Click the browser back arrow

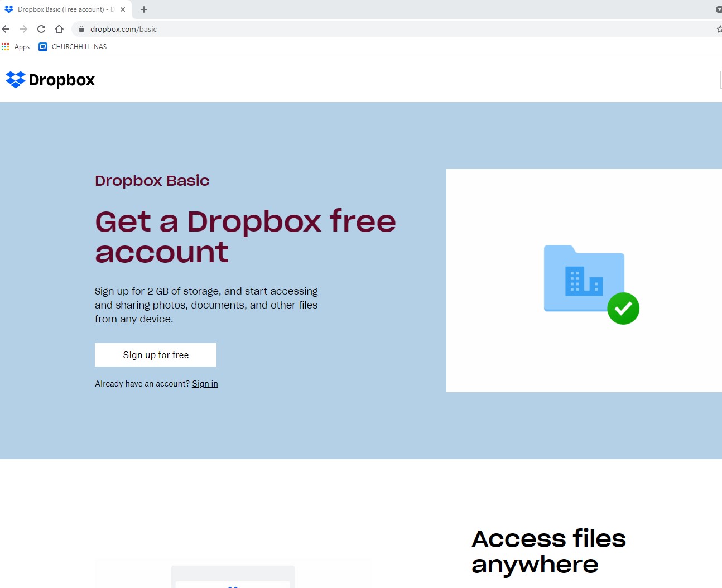6,29
